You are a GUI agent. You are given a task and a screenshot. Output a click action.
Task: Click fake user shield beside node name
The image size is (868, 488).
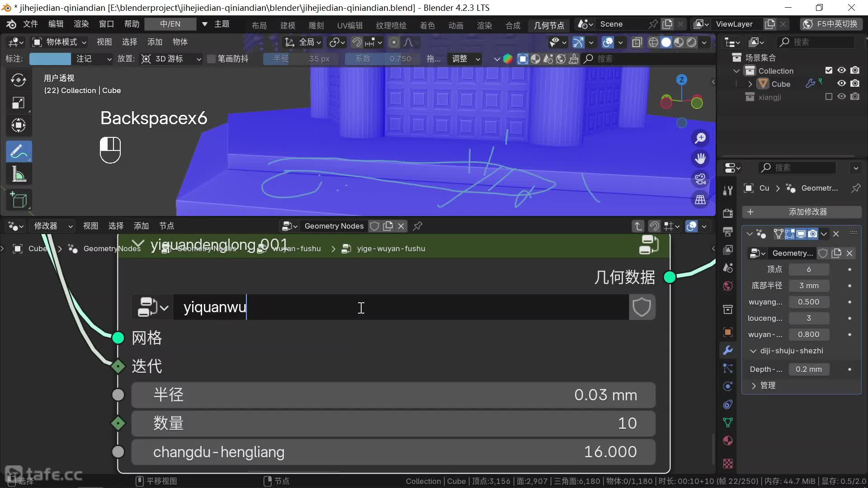coord(642,307)
